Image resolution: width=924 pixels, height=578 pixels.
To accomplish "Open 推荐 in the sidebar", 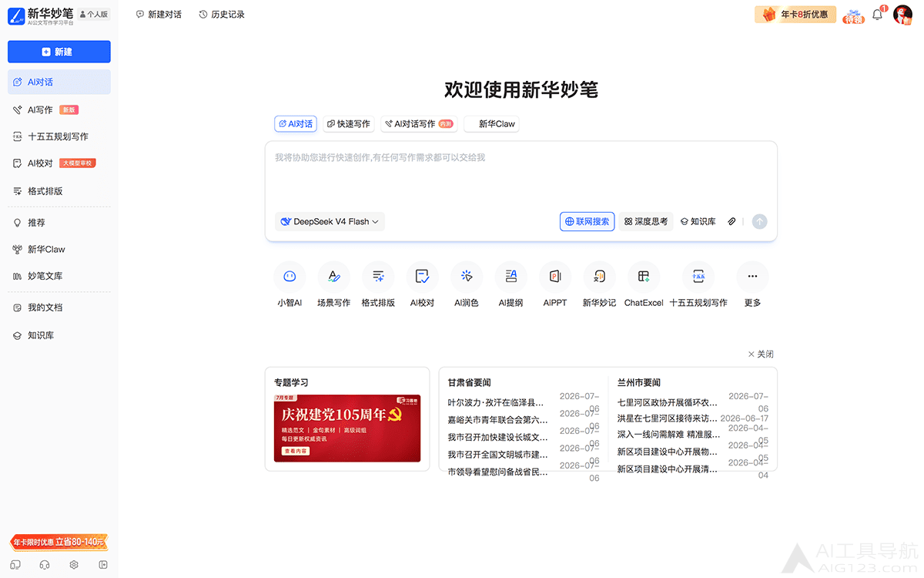I will pos(59,223).
